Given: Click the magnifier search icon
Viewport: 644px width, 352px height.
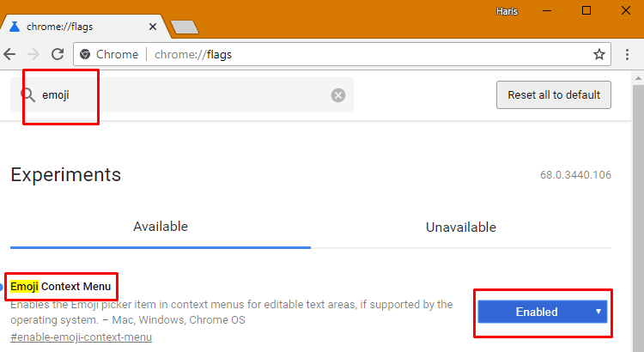Looking at the screenshot, I should (28, 95).
